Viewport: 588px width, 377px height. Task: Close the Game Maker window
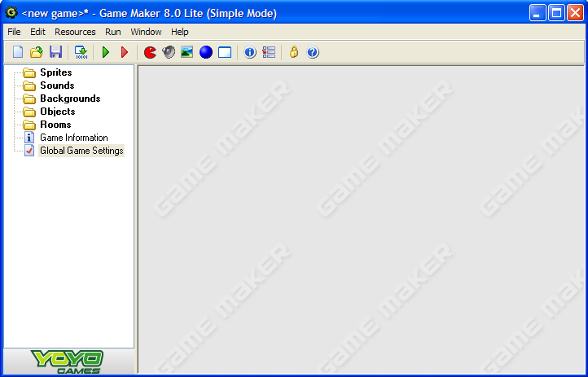[x=575, y=13]
